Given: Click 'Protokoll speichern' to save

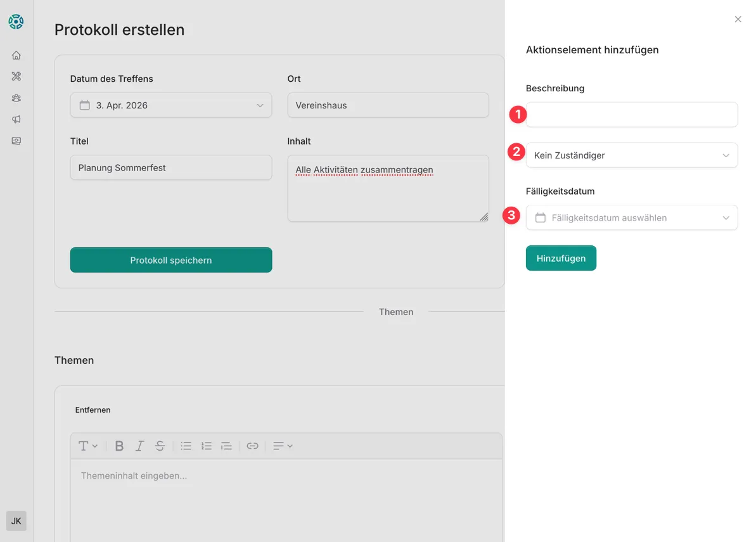Looking at the screenshot, I should [x=170, y=260].
